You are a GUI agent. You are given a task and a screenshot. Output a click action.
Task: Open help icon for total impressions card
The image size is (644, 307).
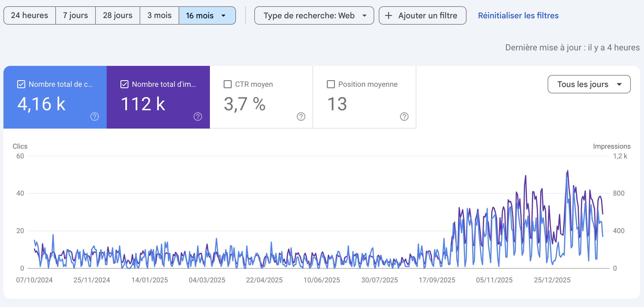pyautogui.click(x=198, y=117)
